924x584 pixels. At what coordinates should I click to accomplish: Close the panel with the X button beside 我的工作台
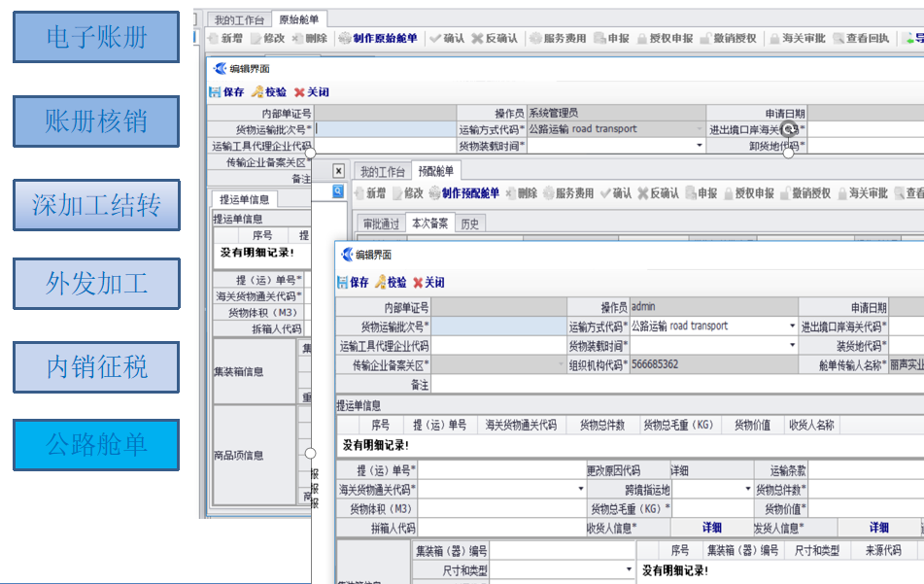click(x=338, y=171)
